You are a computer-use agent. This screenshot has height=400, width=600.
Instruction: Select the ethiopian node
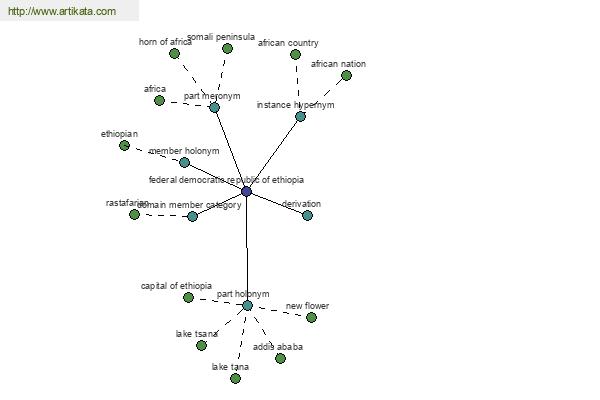[124, 145]
